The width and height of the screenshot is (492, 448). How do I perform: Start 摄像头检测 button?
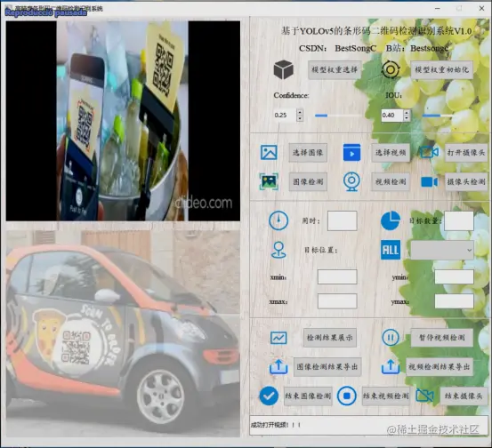pyautogui.click(x=466, y=181)
